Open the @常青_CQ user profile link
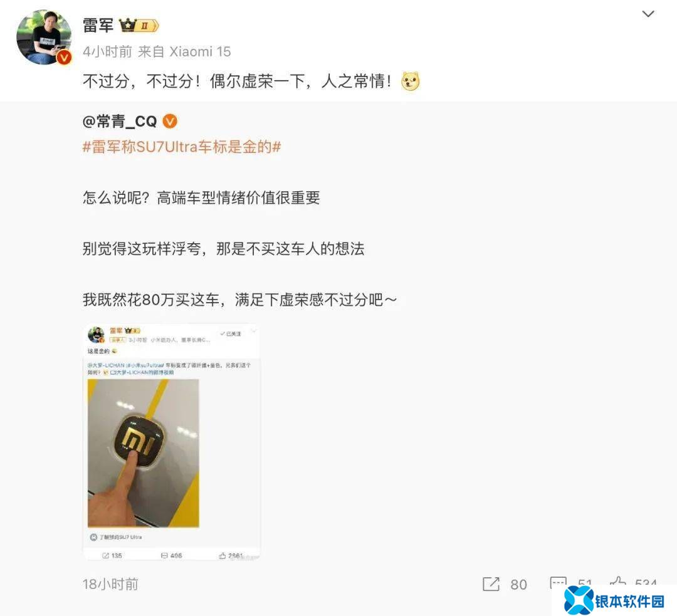The height and width of the screenshot is (616, 677). pos(120,122)
